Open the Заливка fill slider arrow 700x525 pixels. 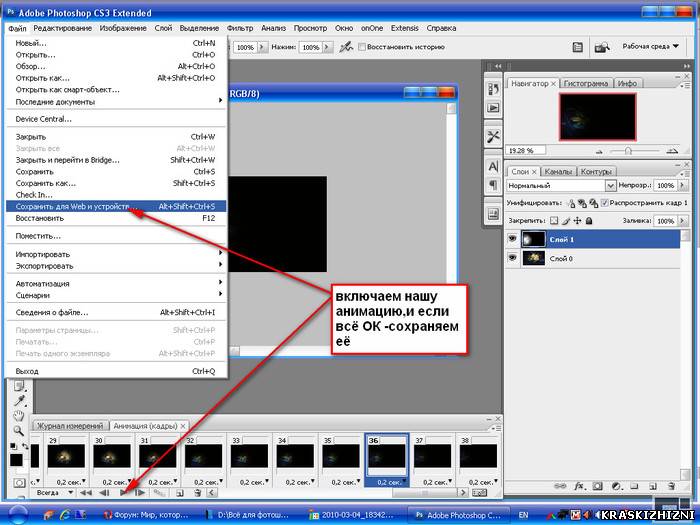click(682, 221)
